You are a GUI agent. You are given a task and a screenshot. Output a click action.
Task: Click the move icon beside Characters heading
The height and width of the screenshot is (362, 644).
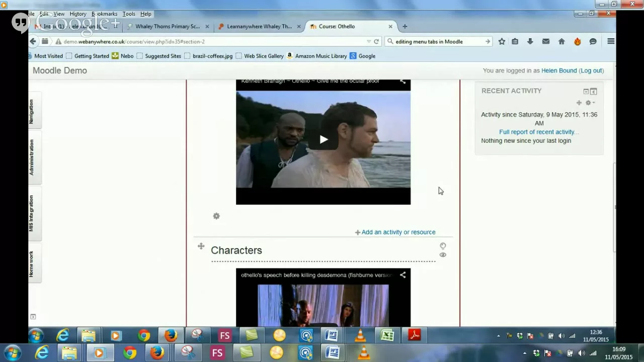[x=201, y=246]
